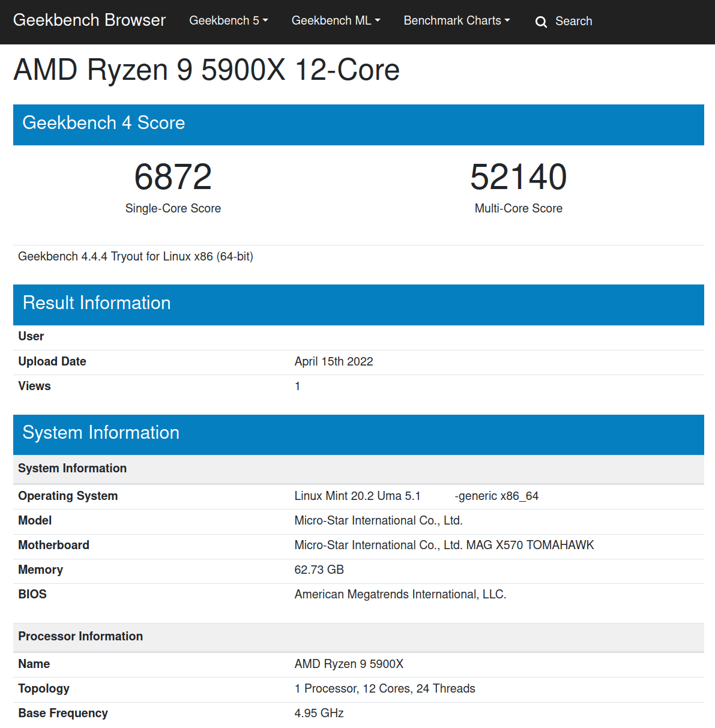Select the Memory value 62.73 GB
Screen dimensions: 715x728
point(319,570)
